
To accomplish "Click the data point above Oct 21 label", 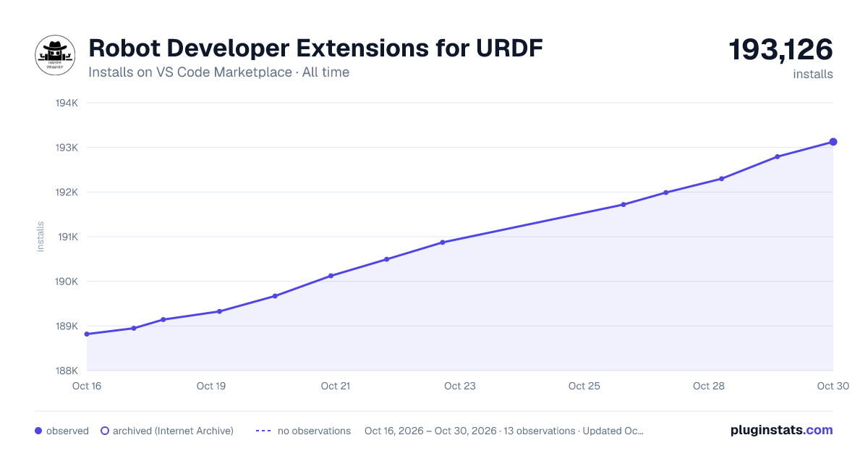I will pos(331,276).
